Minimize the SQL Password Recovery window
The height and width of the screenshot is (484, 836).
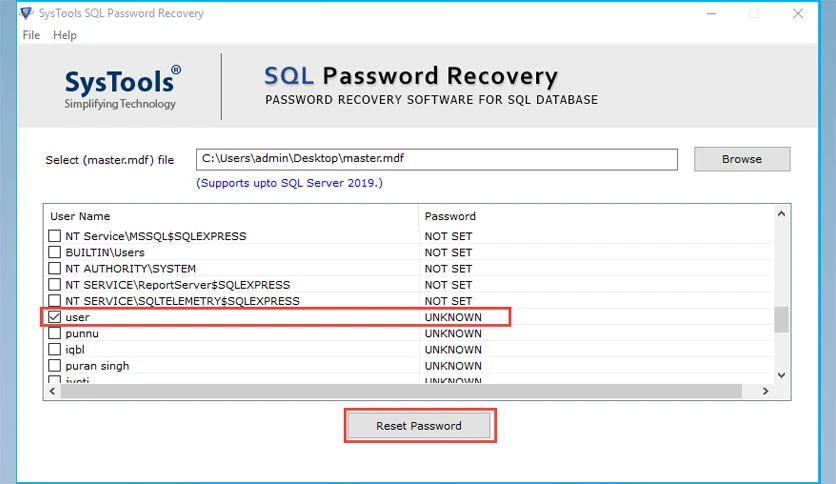point(711,13)
